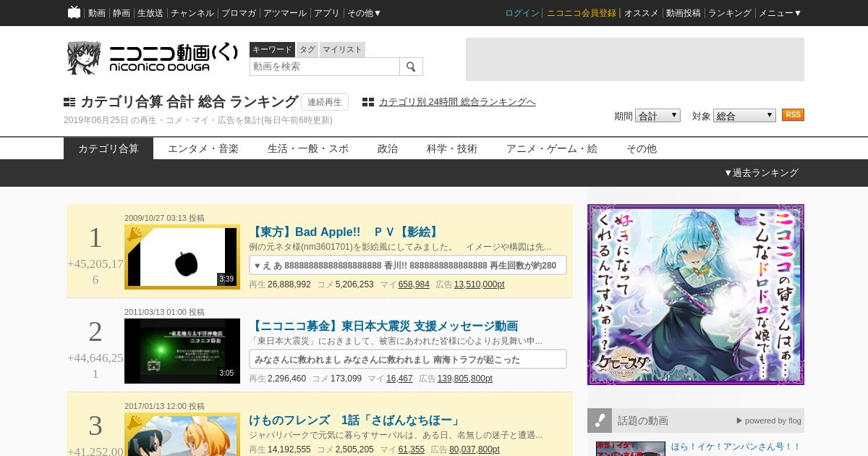Open Bad Apple!! video thumbnail
Screen dimensions: 868x456
182,257
